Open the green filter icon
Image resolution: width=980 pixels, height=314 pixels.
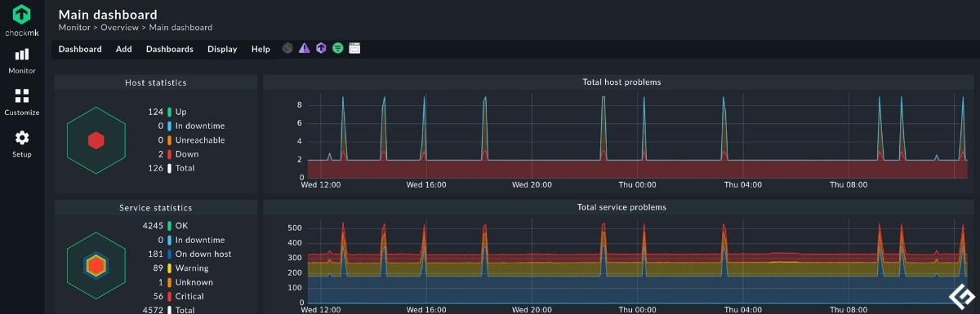point(337,48)
